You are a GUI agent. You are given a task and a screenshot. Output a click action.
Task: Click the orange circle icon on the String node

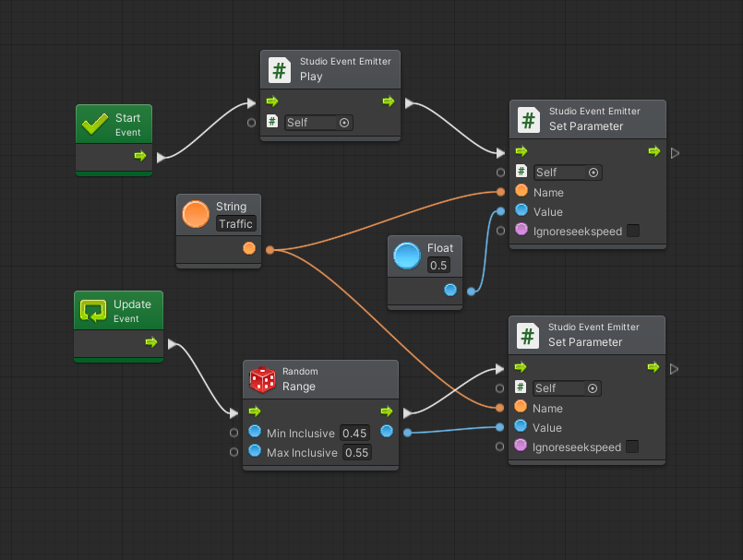195,214
